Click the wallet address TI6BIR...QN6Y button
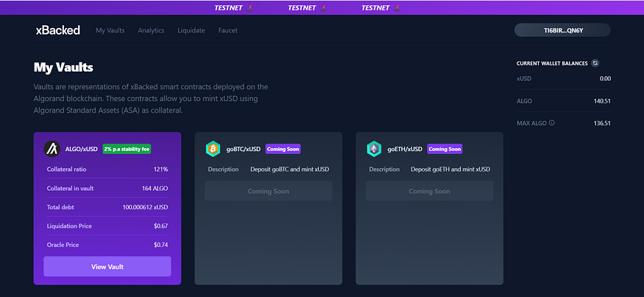This screenshot has height=297, width=644. tap(562, 30)
